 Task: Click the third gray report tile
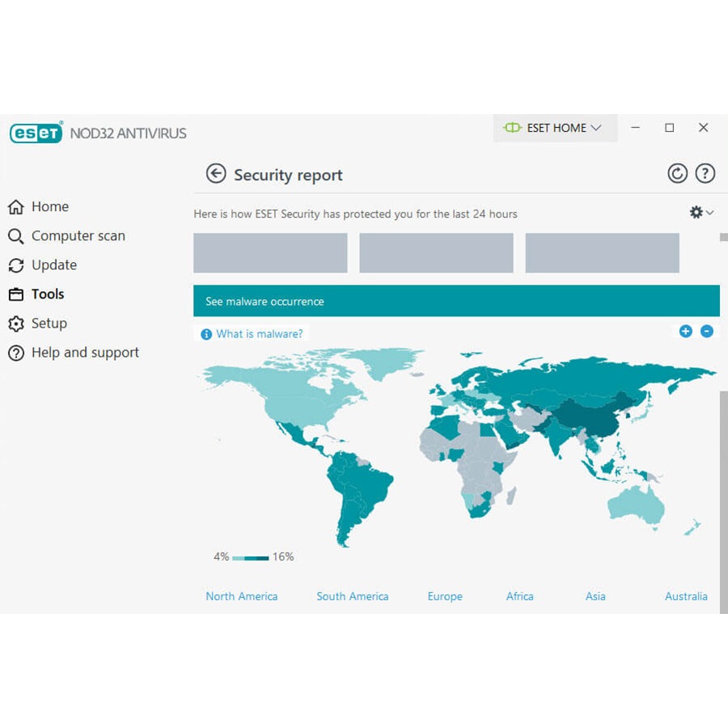click(602, 253)
